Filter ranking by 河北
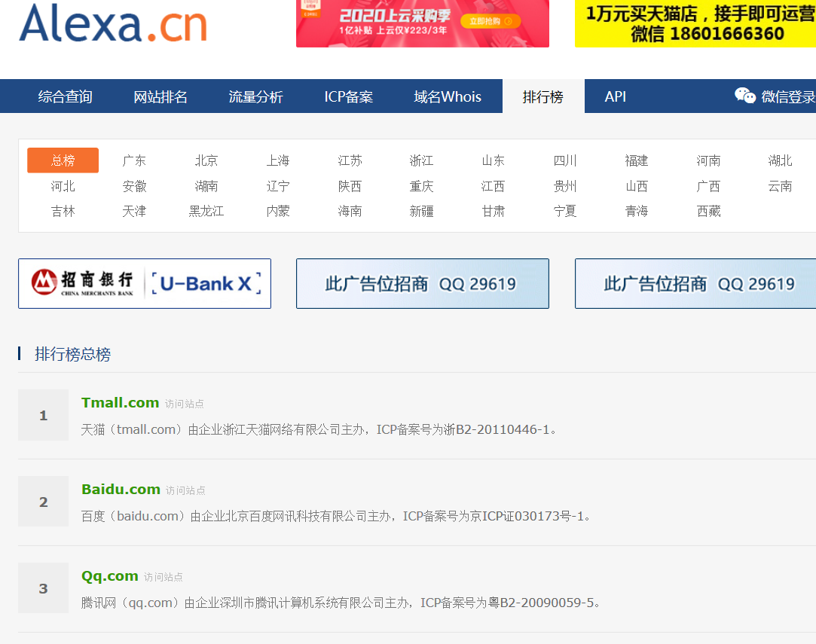 (x=63, y=186)
